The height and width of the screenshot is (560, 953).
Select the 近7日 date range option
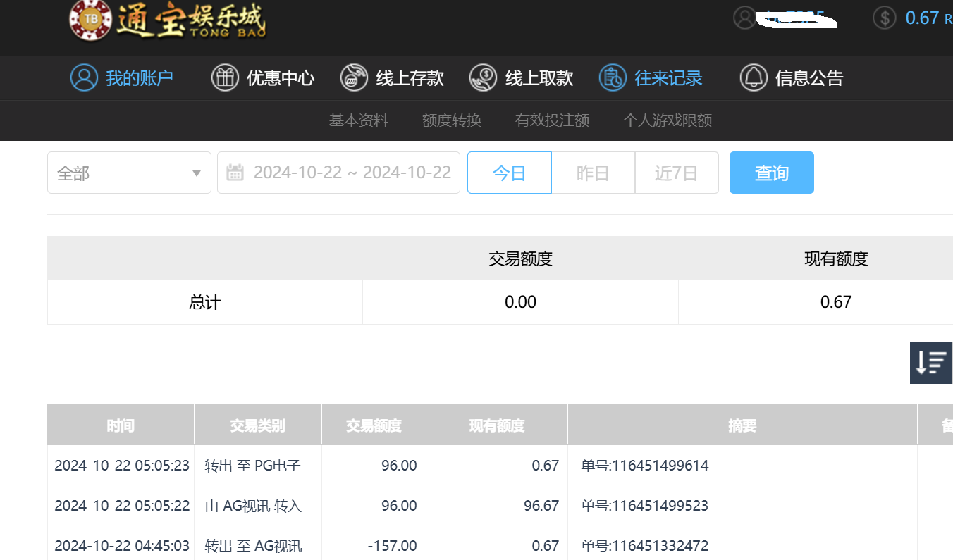coord(676,173)
